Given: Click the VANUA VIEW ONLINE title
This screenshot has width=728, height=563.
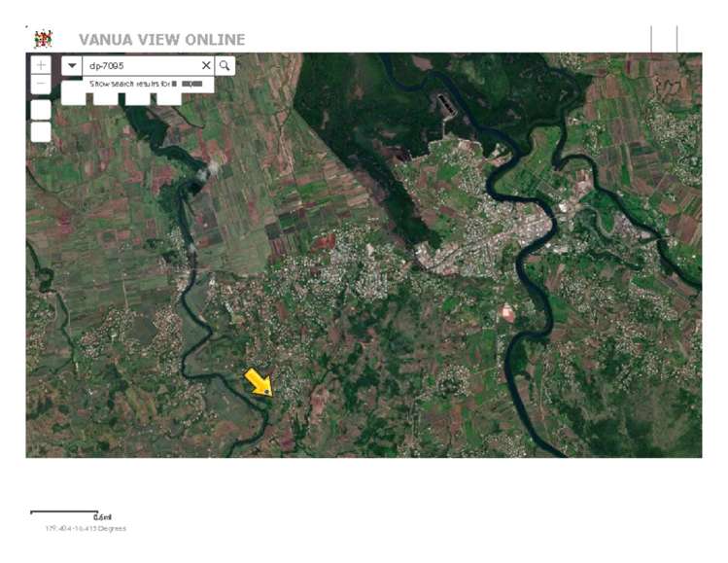Looking at the screenshot, I should (x=162, y=40).
